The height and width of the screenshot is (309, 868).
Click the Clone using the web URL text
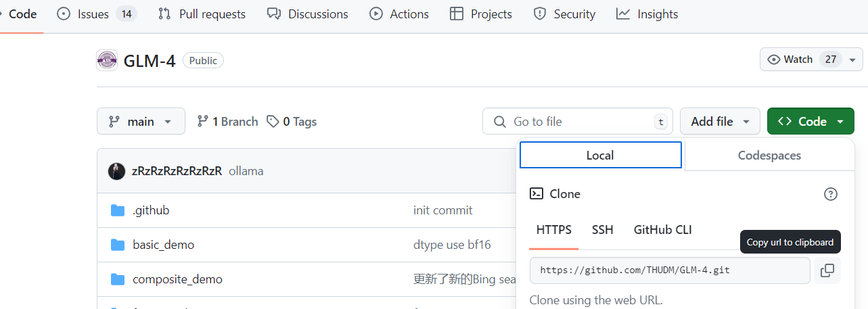click(x=596, y=300)
